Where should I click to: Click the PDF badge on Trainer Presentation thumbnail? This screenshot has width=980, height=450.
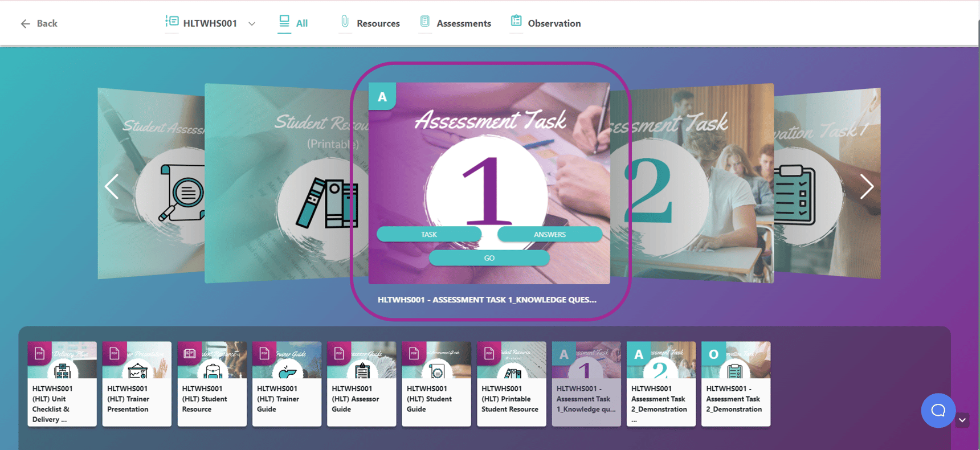(x=115, y=354)
